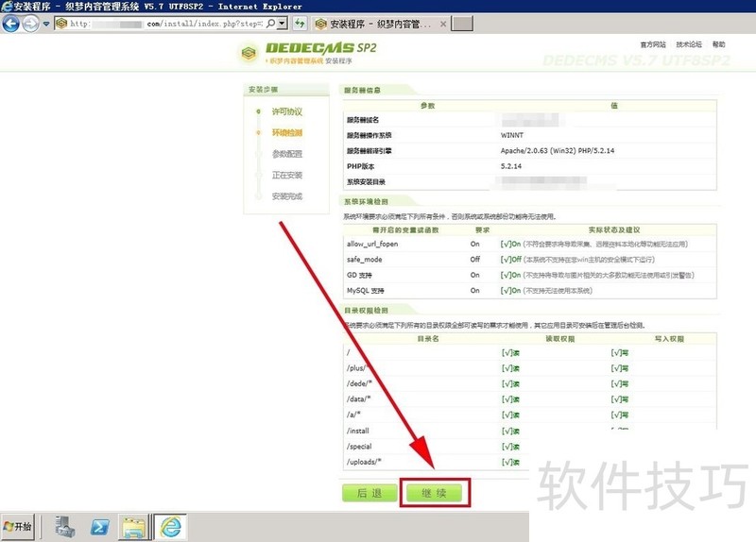This screenshot has height=542, width=756.
Task: Select the 安装完成 install step
Action: [x=287, y=196]
